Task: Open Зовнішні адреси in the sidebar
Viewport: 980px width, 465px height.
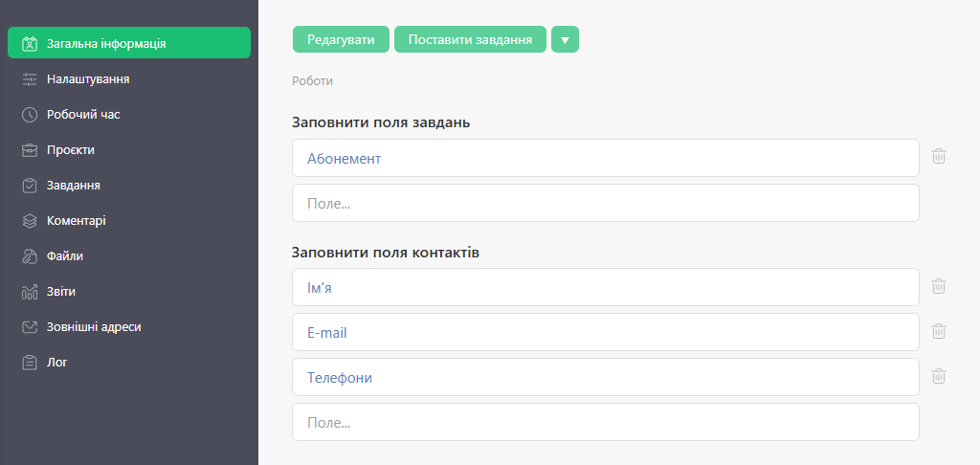Action: (94, 327)
